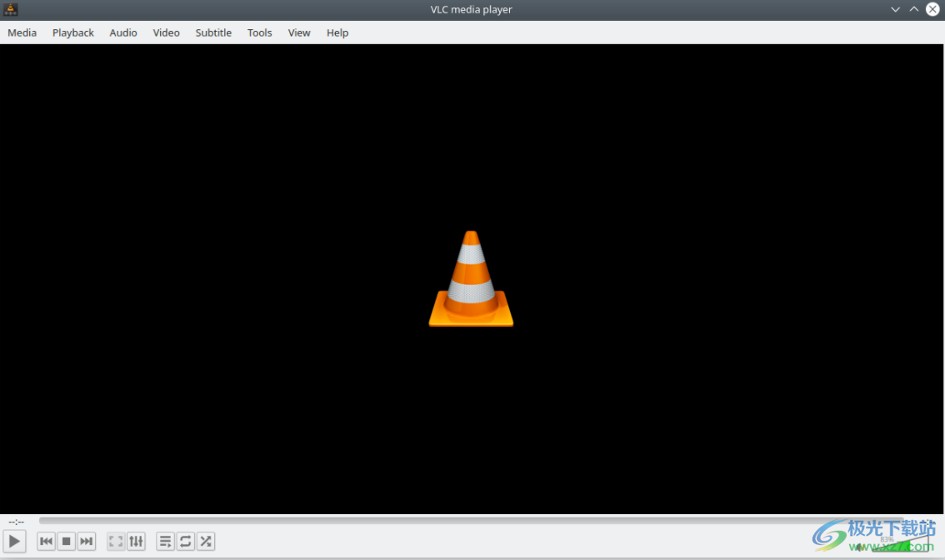Viewport: 945px width, 560px height.
Task: Skip to next media track
Action: [x=87, y=542]
